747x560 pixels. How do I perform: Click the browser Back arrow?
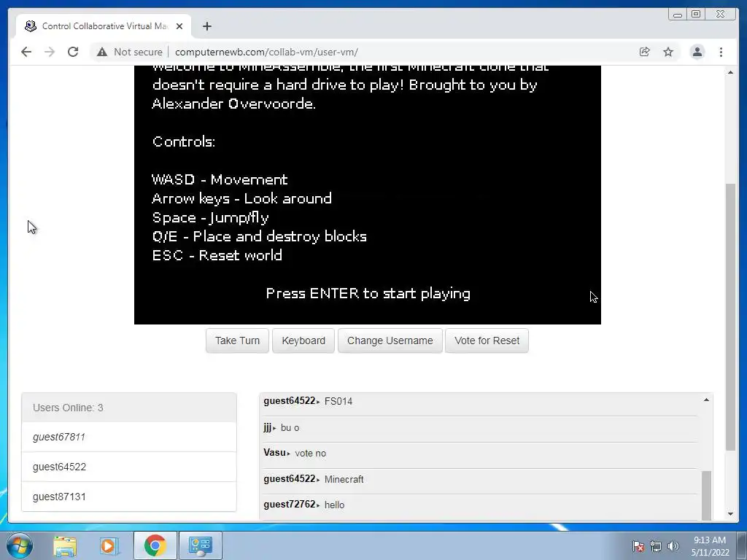(x=26, y=52)
